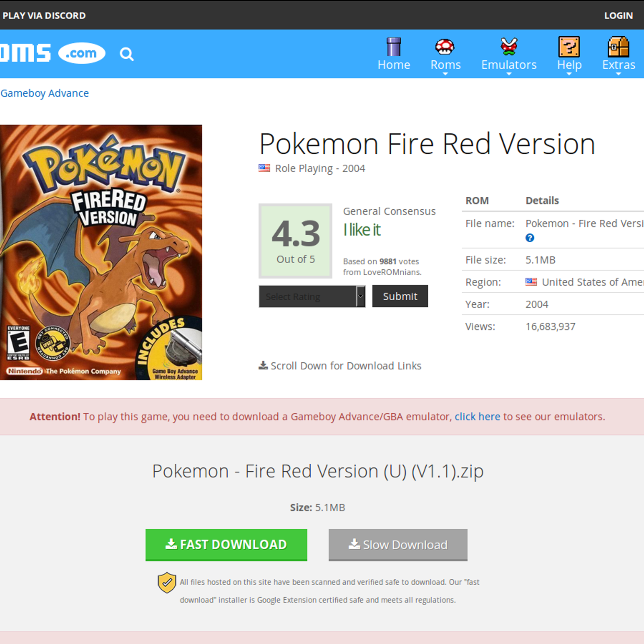This screenshot has height=644, width=644.
Task: Click the US flag in Region row
Action: tap(531, 282)
